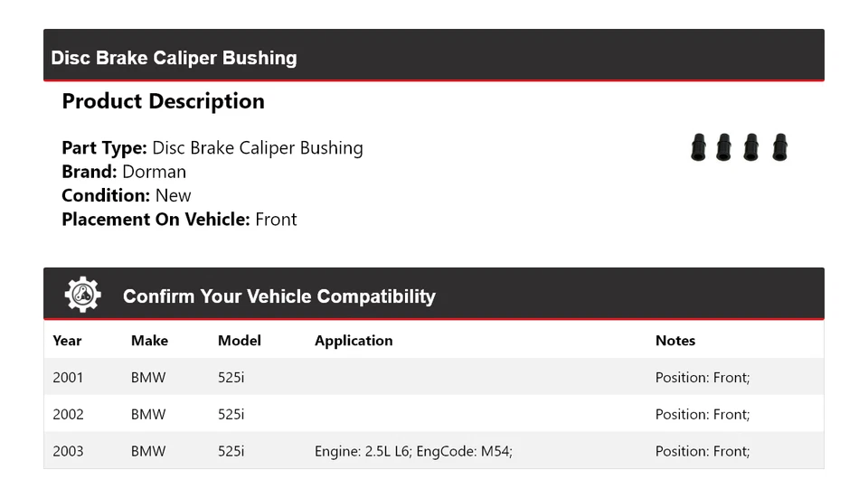Viewport: 868px width, 498px height.
Task: Click the Model column header
Action: pyautogui.click(x=239, y=341)
